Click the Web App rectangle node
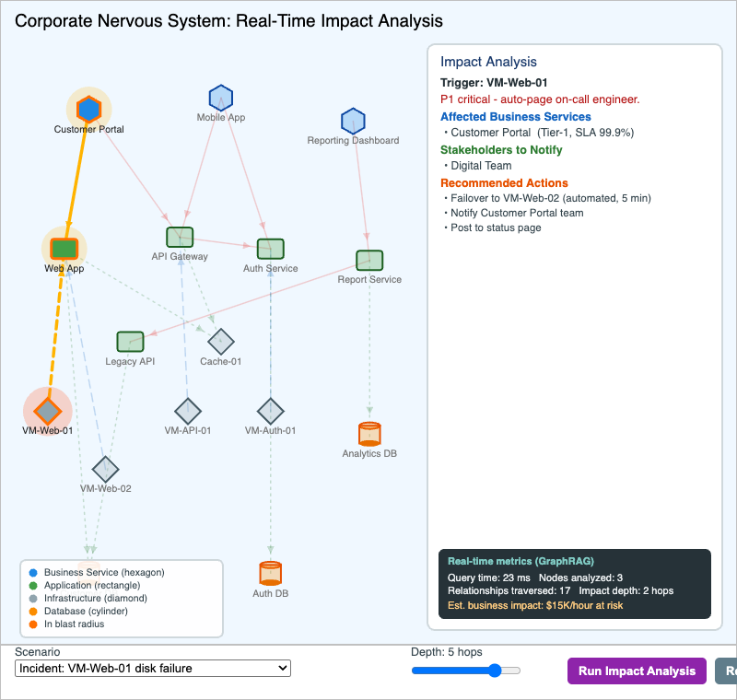This screenshot has width=737, height=700. coord(64,249)
